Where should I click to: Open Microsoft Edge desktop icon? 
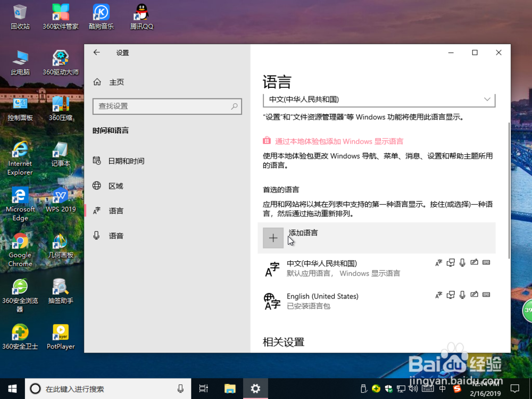(x=20, y=204)
